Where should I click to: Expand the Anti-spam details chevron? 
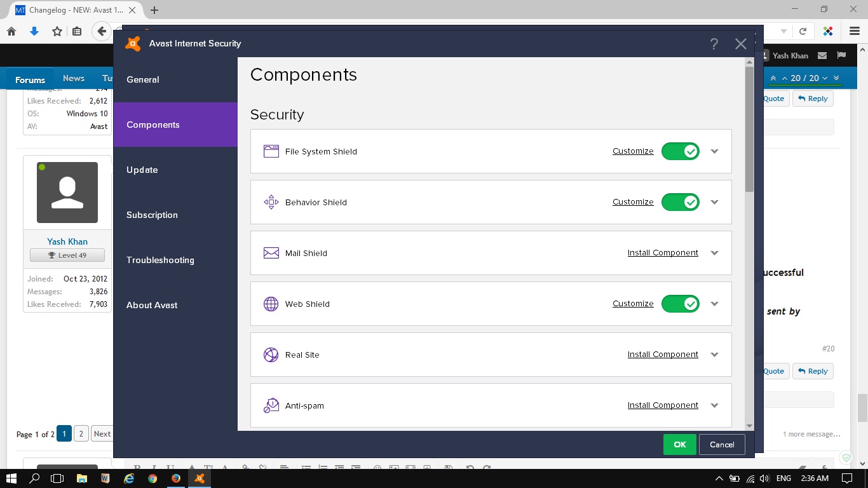point(715,405)
